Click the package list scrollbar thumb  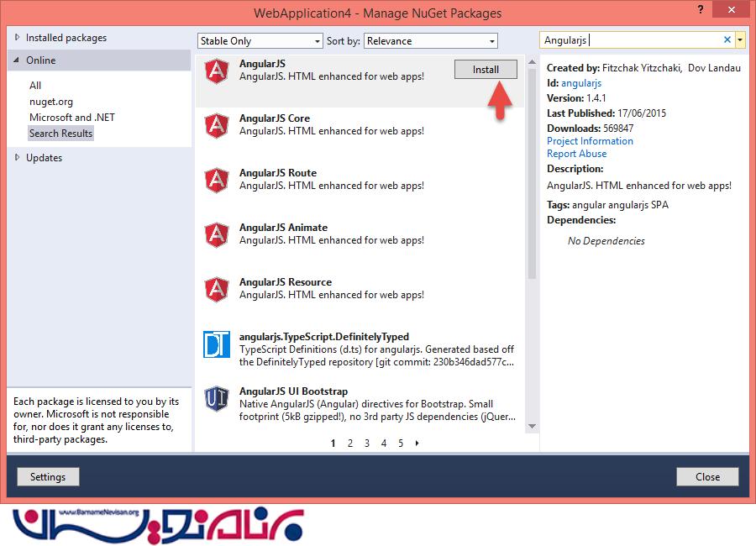point(532,174)
